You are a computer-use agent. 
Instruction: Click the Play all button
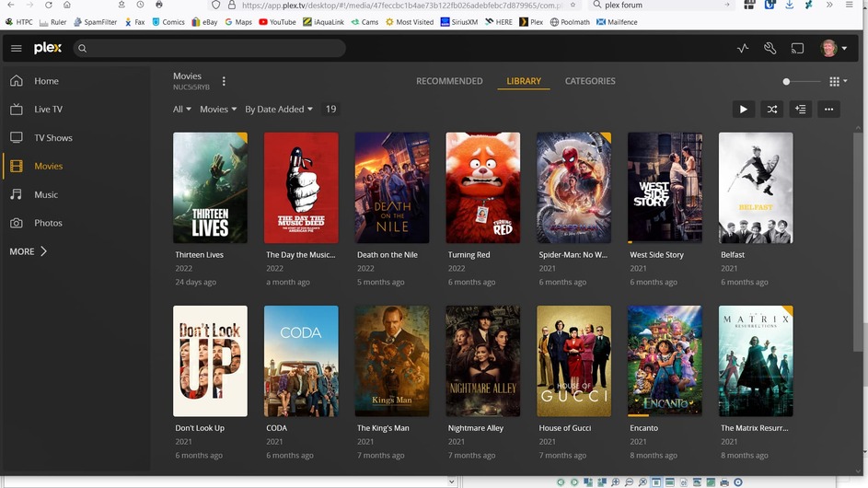(x=743, y=110)
